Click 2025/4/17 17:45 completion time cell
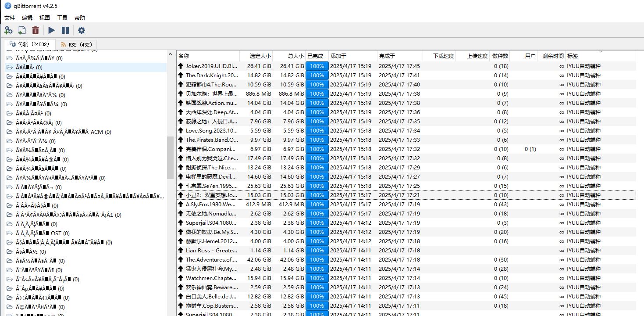The height and width of the screenshot is (316, 644). [x=399, y=66]
